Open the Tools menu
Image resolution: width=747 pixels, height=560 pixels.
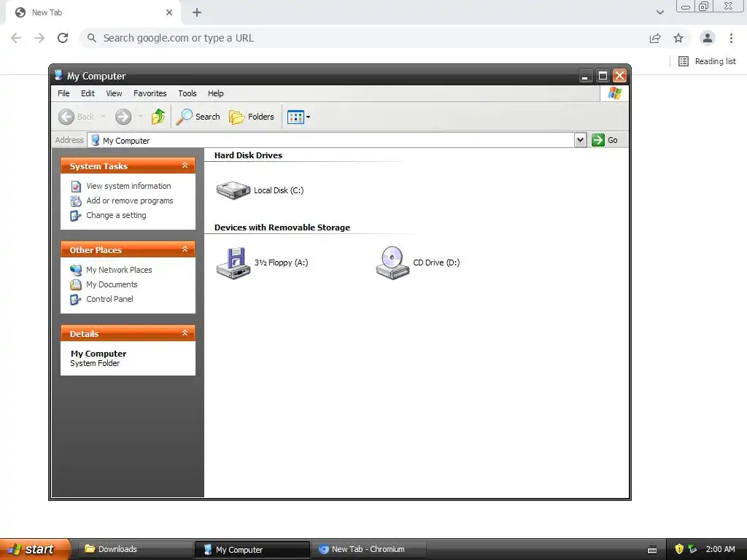pyautogui.click(x=187, y=93)
